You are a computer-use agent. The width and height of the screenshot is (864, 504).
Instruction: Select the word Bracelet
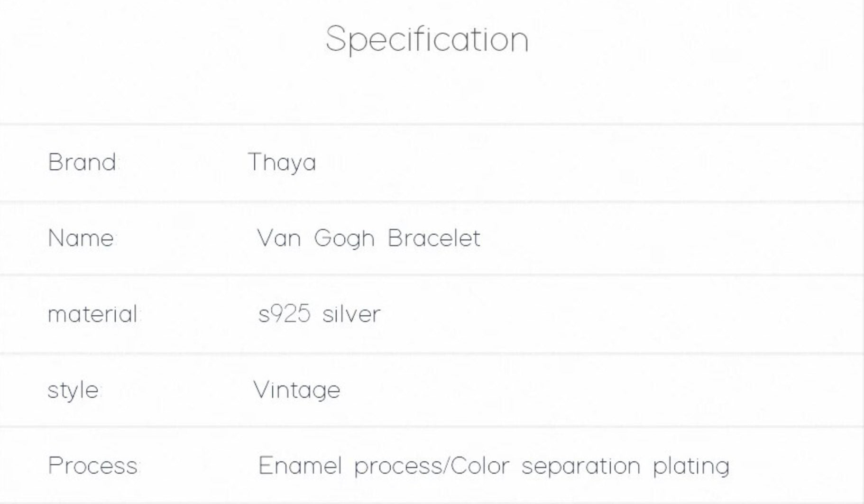tap(434, 238)
